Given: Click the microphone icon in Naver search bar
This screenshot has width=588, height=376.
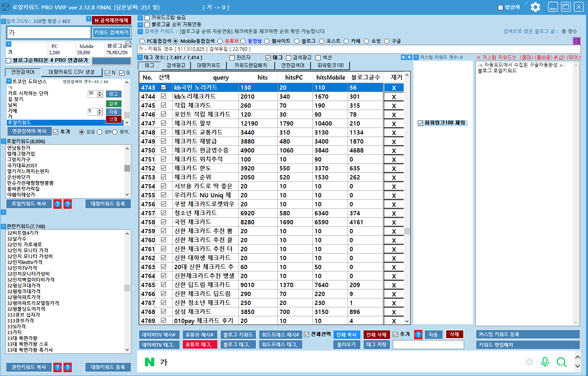Looking at the screenshot, I should [545, 362].
